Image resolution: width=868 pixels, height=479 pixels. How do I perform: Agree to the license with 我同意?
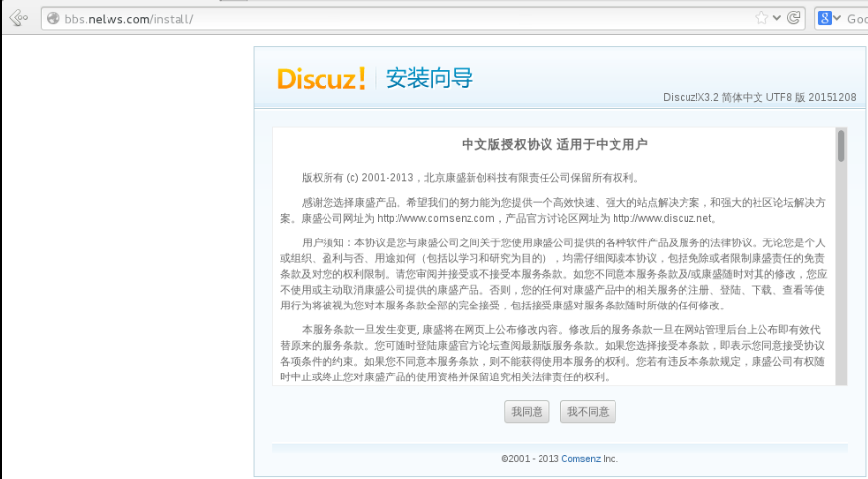pyautogui.click(x=527, y=412)
